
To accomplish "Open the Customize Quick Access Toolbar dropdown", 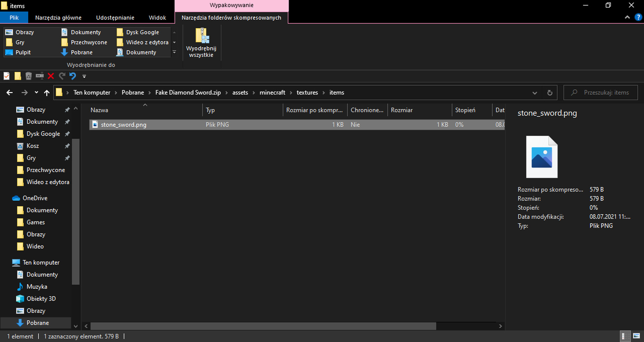I will coord(84,76).
